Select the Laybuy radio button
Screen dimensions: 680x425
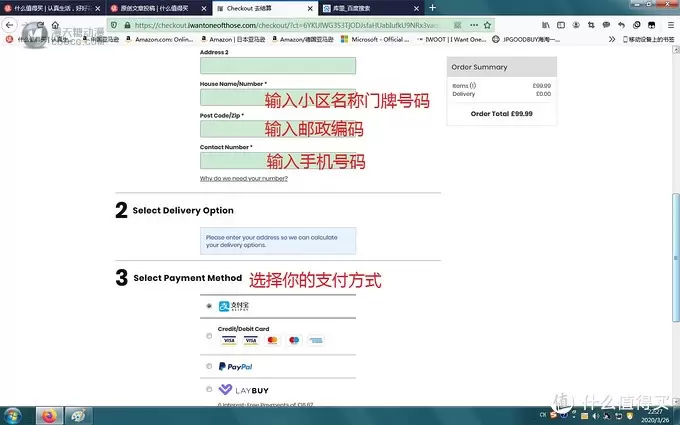(x=209, y=389)
